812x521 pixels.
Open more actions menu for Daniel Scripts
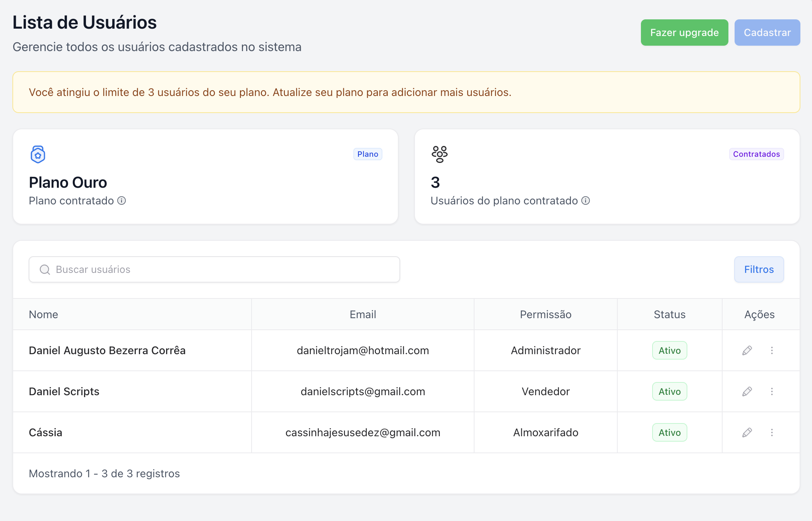[x=772, y=391]
